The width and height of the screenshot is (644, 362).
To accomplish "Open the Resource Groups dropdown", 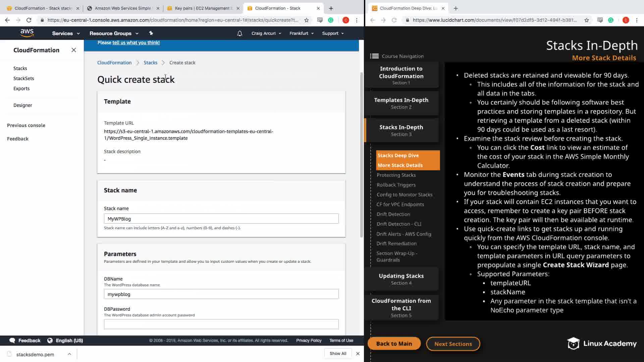I will point(114,34).
